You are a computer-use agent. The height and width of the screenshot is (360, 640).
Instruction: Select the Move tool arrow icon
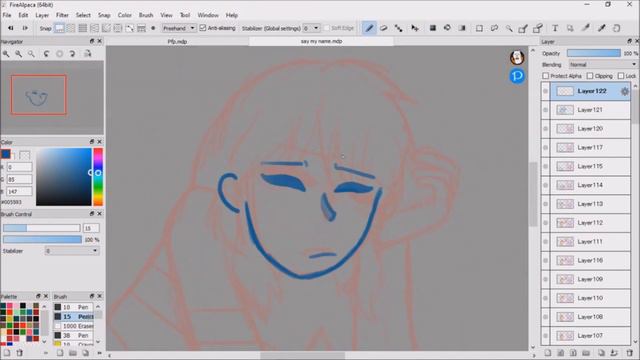pyautogui.click(x=415, y=28)
